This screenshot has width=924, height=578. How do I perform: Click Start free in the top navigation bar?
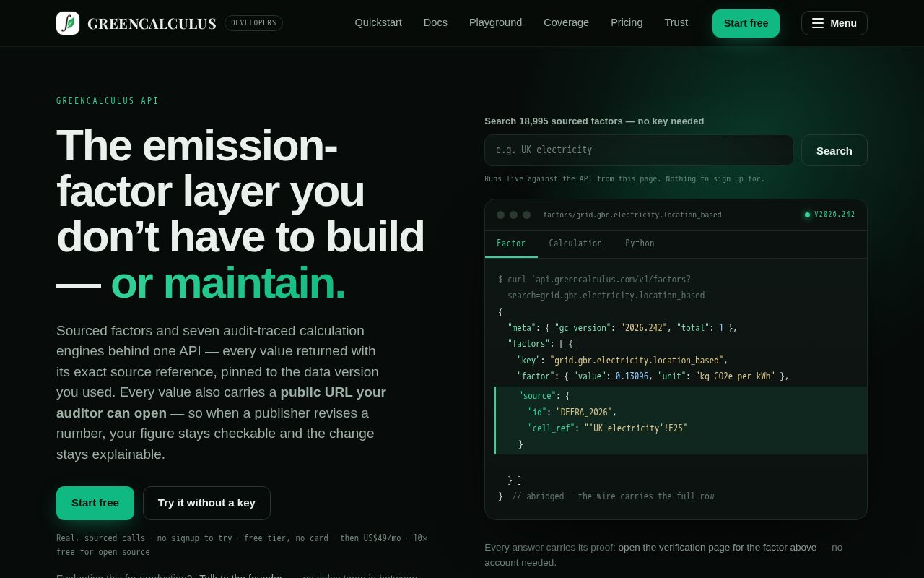746,23
